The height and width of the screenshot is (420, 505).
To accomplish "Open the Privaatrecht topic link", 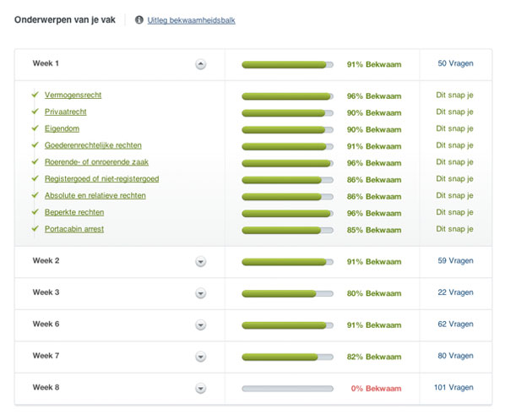I will coord(65,112).
